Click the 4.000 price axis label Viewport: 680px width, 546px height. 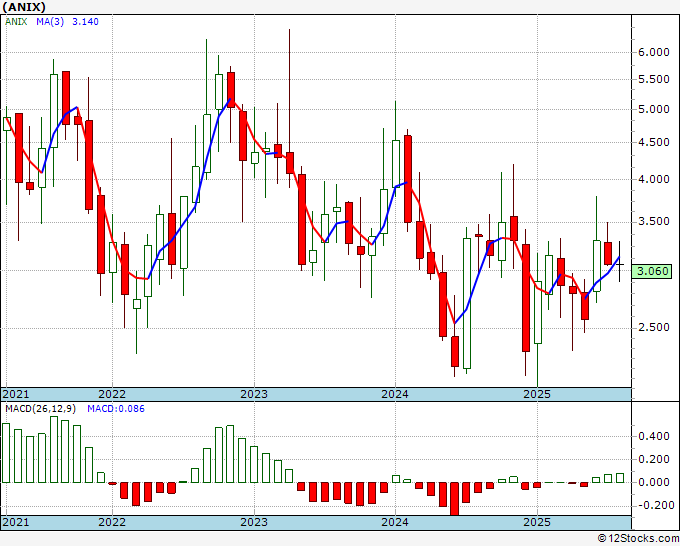(654, 179)
